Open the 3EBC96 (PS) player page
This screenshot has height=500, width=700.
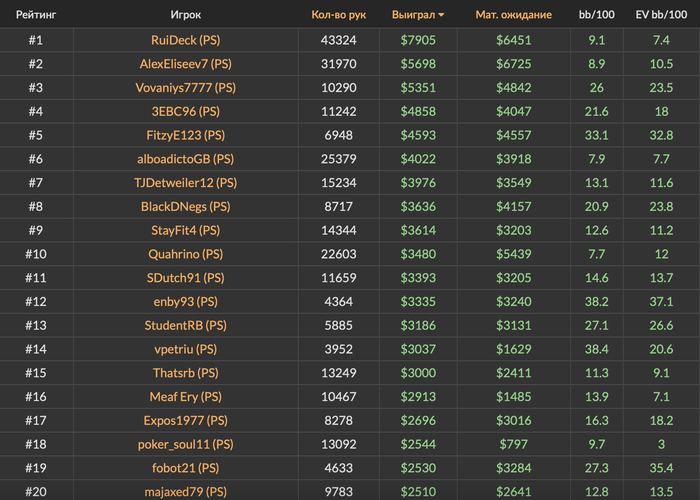pos(185,111)
